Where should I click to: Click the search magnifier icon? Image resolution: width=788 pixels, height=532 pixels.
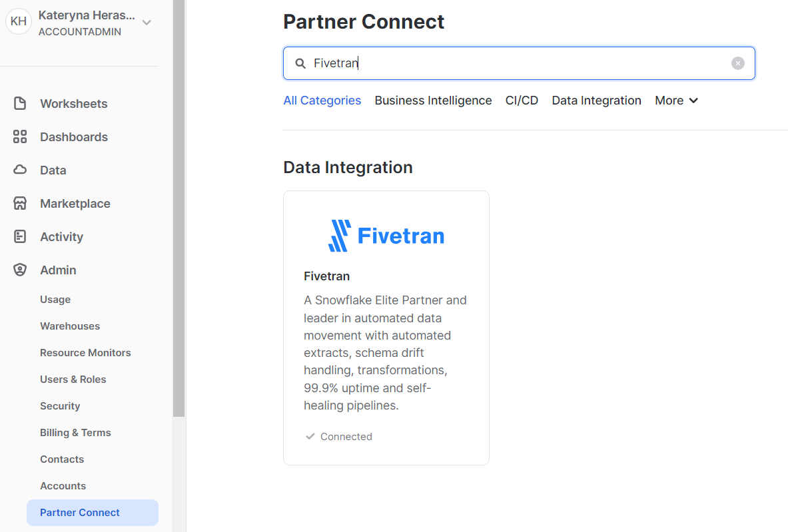point(300,63)
